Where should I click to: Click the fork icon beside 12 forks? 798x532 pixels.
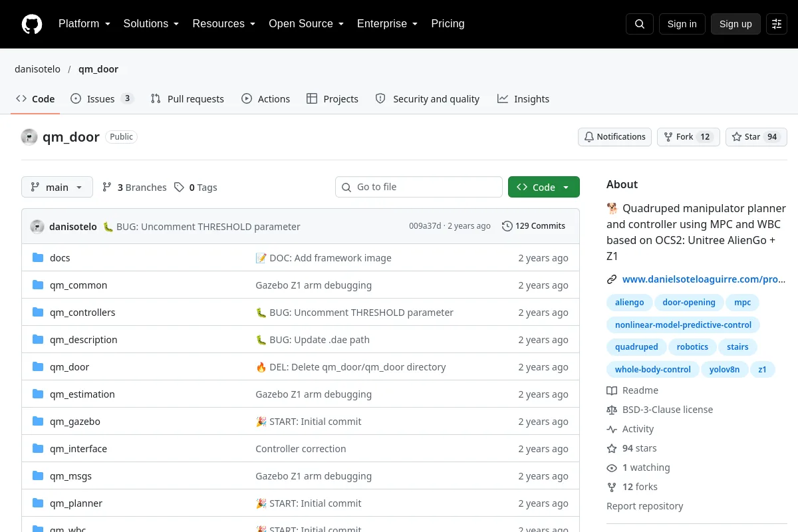point(612,487)
